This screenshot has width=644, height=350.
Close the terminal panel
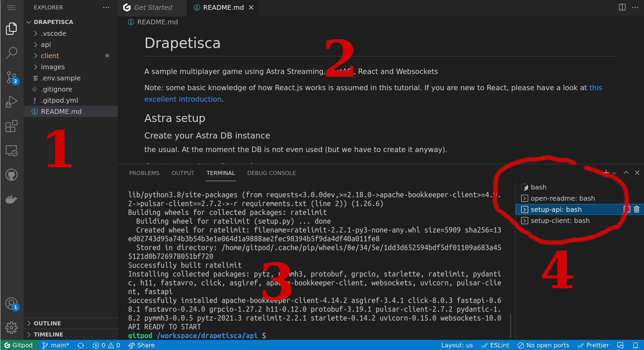(637, 173)
